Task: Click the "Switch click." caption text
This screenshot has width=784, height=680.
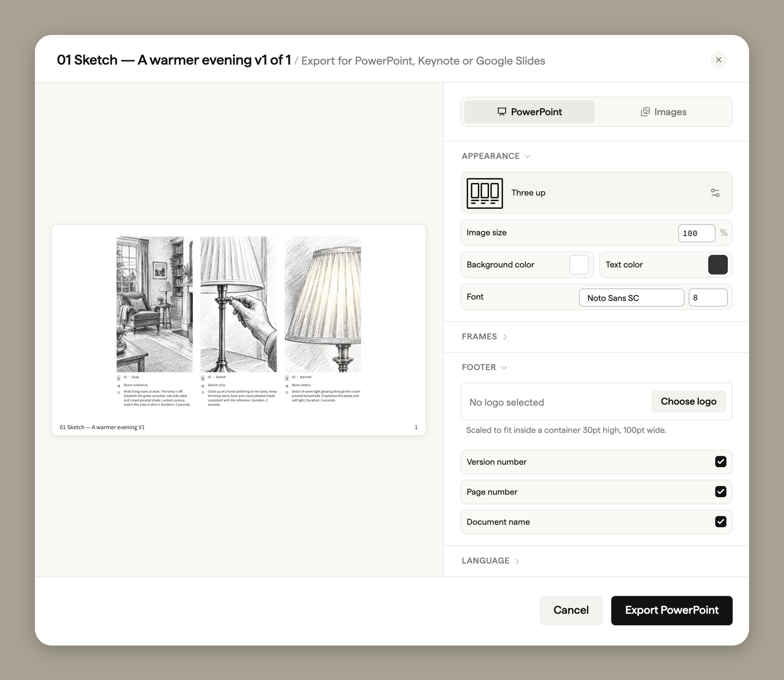Action: point(216,385)
